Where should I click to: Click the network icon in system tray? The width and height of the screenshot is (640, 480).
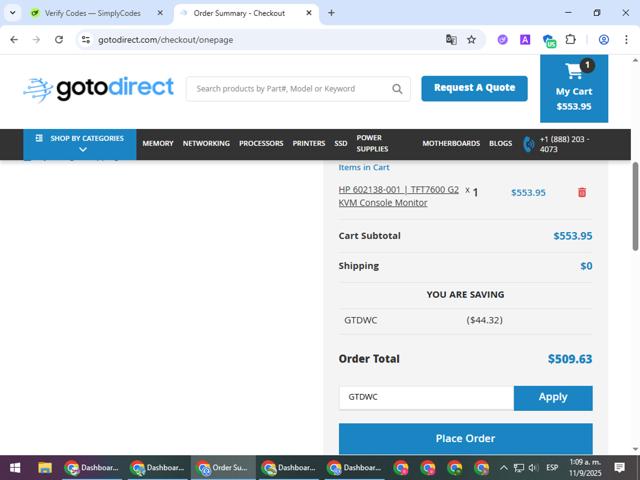pyautogui.click(x=519, y=468)
